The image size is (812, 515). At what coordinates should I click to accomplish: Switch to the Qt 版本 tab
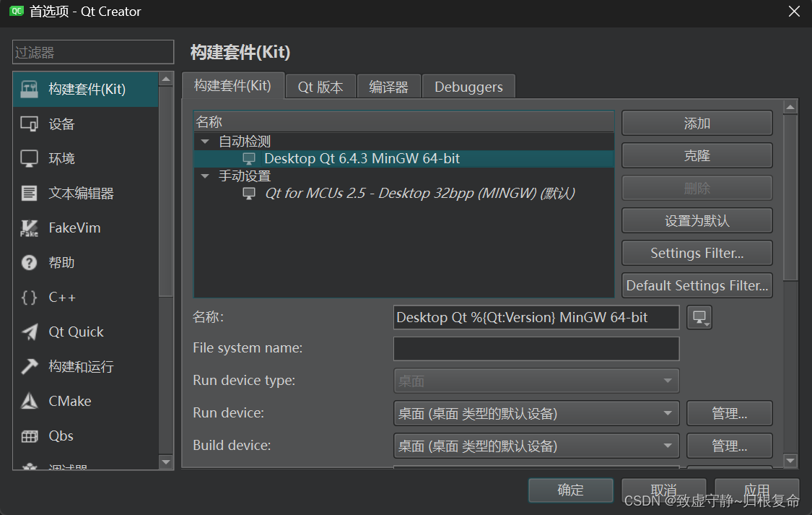coord(320,87)
